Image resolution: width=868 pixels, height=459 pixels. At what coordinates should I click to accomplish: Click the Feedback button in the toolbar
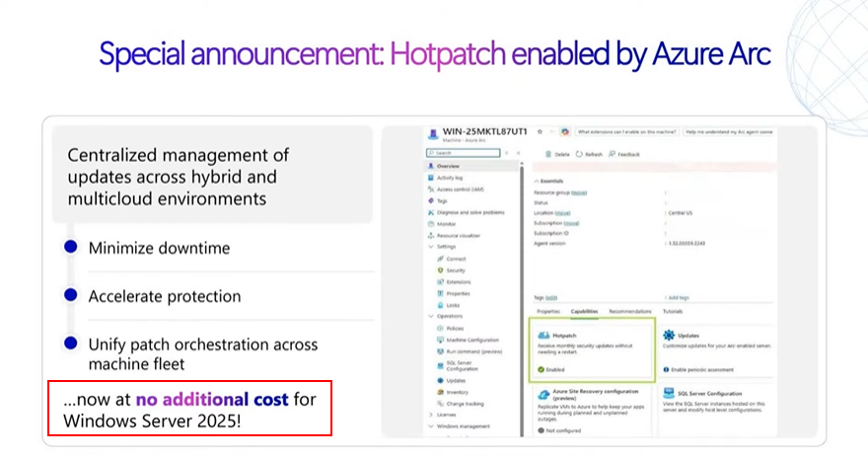pyautogui.click(x=623, y=154)
